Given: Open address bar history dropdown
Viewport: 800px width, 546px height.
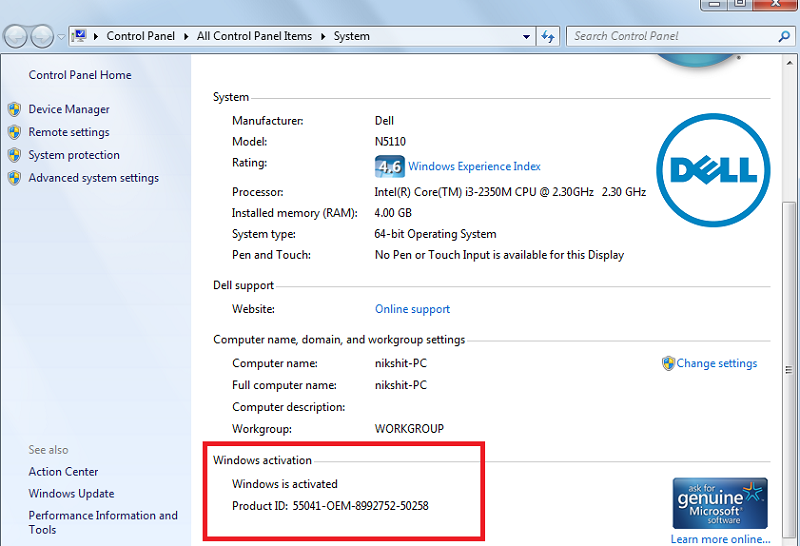Looking at the screenshot, I should [x=526, y=37].
